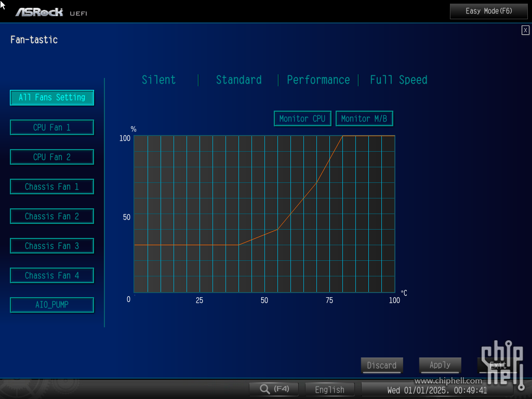This screenshot has height=399, width=532.
Task: Select the Silent fan preset
Action: (x=159, y=80)
